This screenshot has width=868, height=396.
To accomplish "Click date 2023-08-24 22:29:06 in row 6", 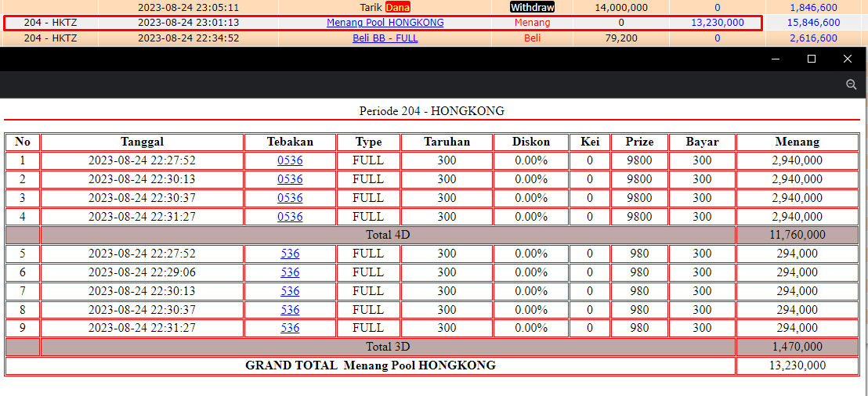I will click(143, 272).
